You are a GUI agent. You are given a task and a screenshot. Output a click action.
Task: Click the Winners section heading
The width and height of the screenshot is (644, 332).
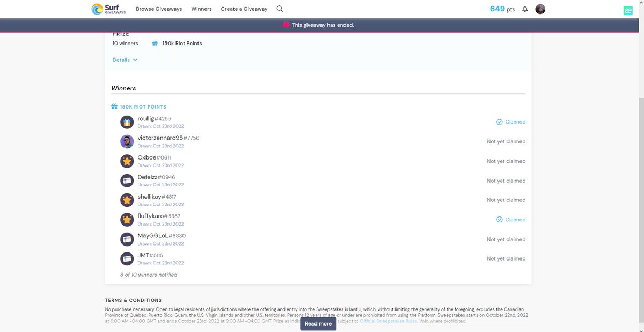point(123,88)
